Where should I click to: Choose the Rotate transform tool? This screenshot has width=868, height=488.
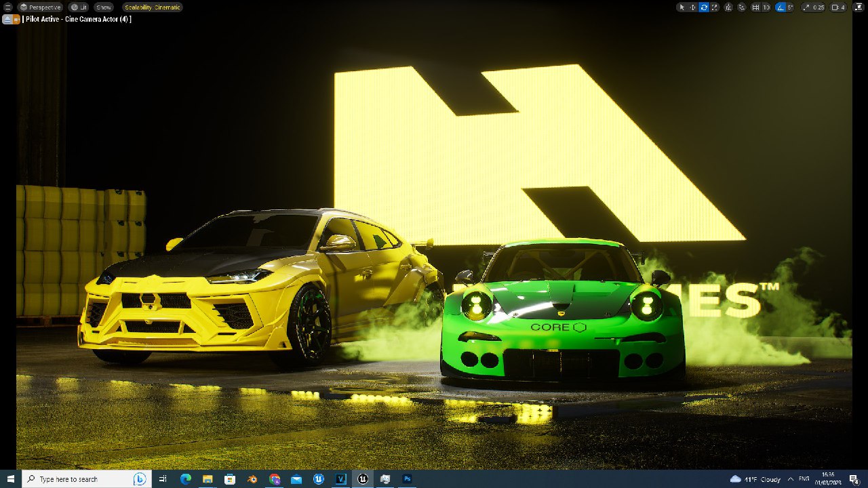(704, 7)
